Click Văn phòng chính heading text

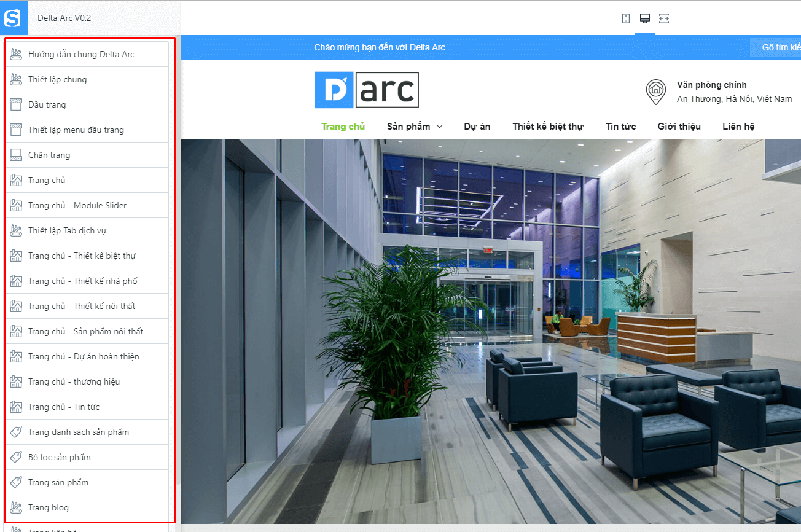pos(712,85)
